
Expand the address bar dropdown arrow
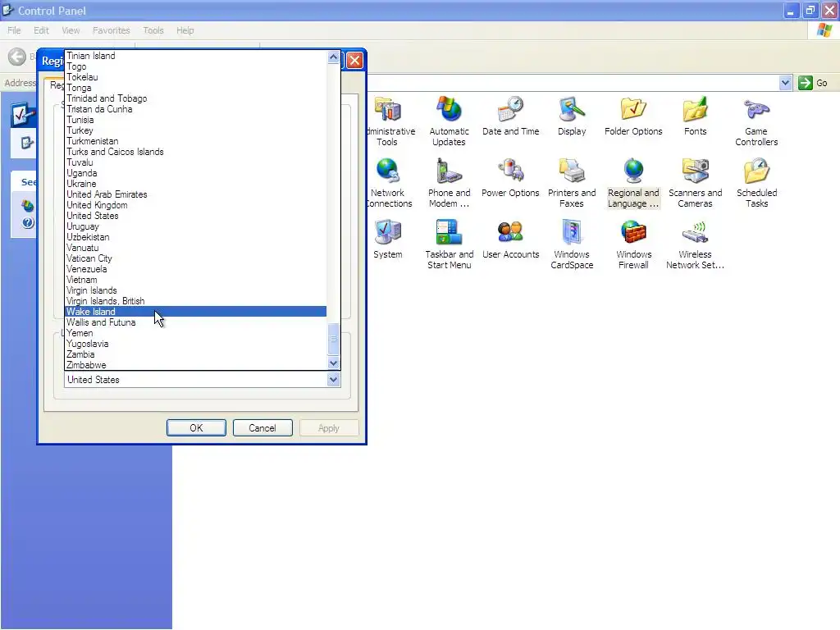(x=785, y=83)
